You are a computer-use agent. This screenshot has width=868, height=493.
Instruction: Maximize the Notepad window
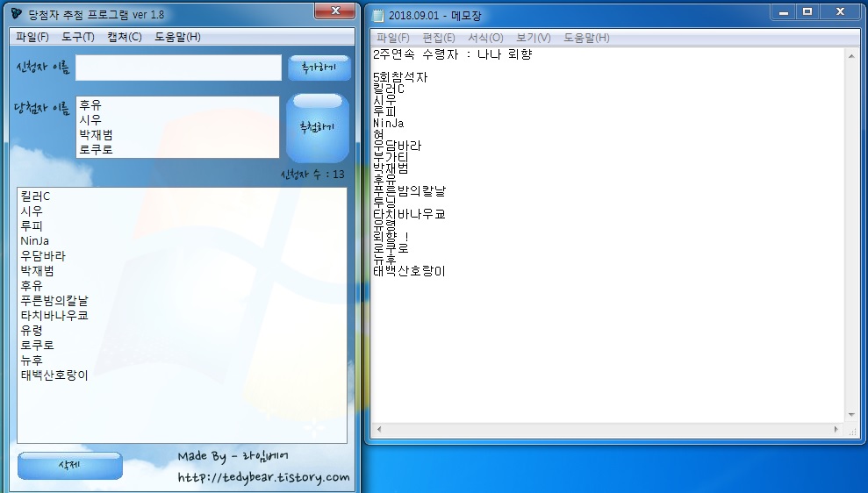[807, 11]
